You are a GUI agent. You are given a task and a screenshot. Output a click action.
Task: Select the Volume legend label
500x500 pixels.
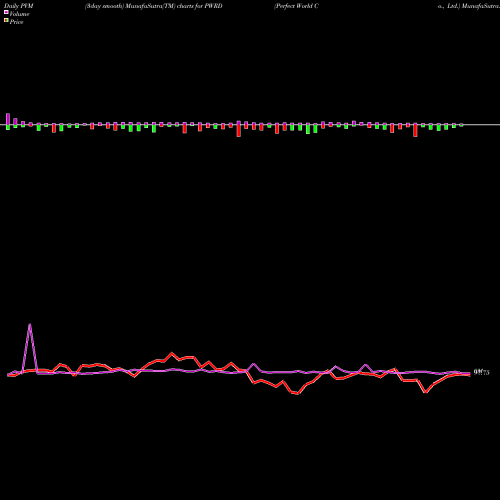19,14
